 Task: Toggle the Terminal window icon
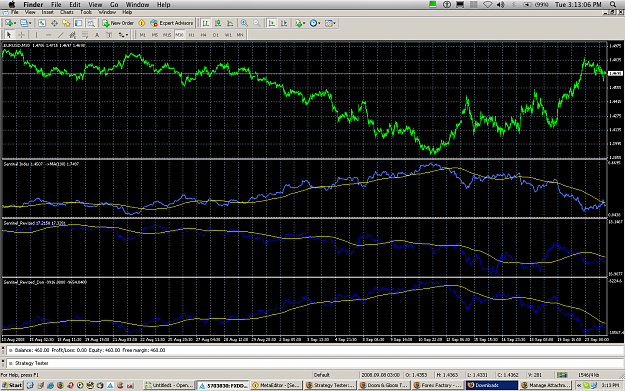pyautogui.click(x=79, y=23)
